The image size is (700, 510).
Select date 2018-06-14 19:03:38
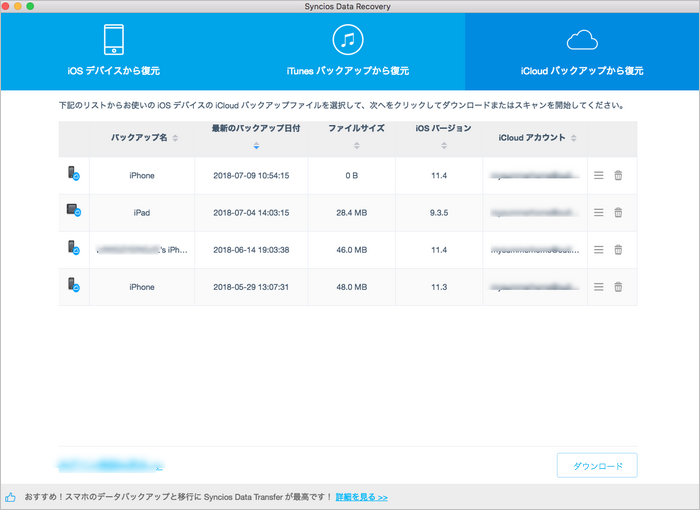(251, 250)
